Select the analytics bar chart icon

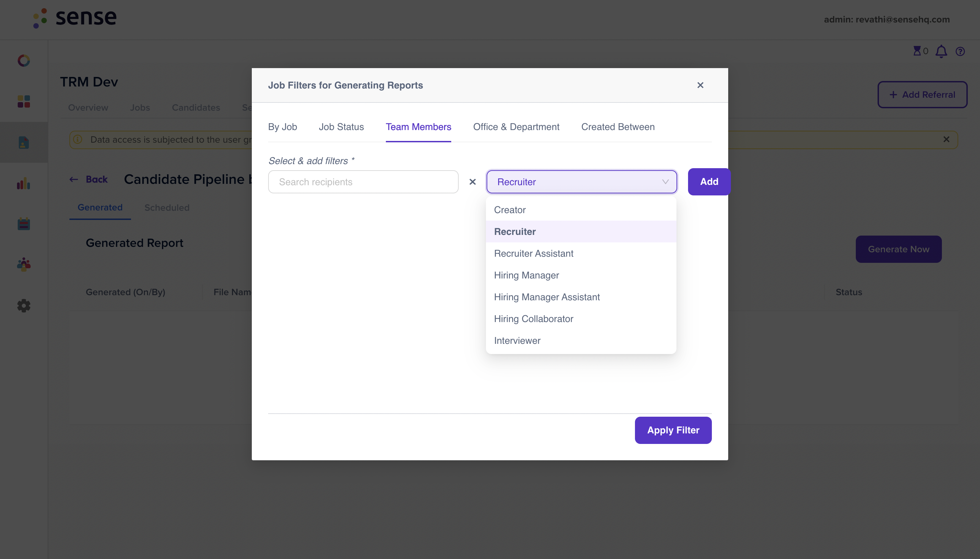(23, 183)
